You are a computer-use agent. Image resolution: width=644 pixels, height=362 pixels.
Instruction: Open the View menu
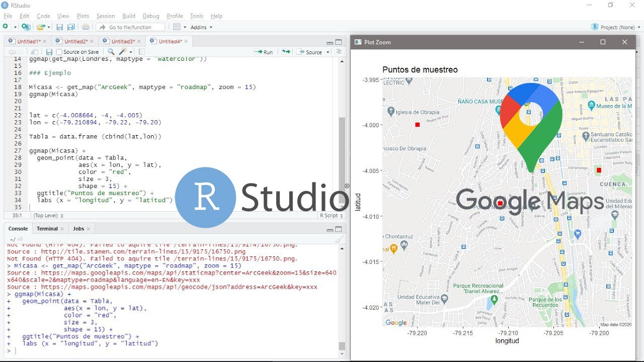pyautogui.click(x=63, y=16)
